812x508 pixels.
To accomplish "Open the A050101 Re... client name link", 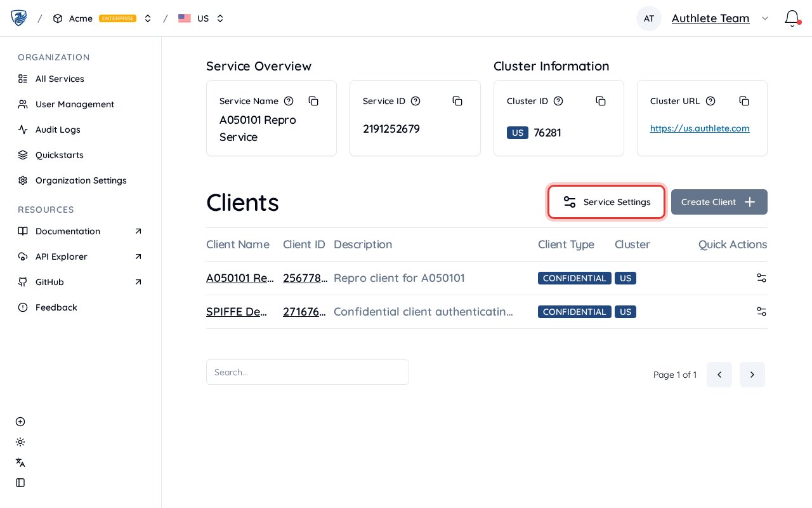I will [x=240, y=278].
